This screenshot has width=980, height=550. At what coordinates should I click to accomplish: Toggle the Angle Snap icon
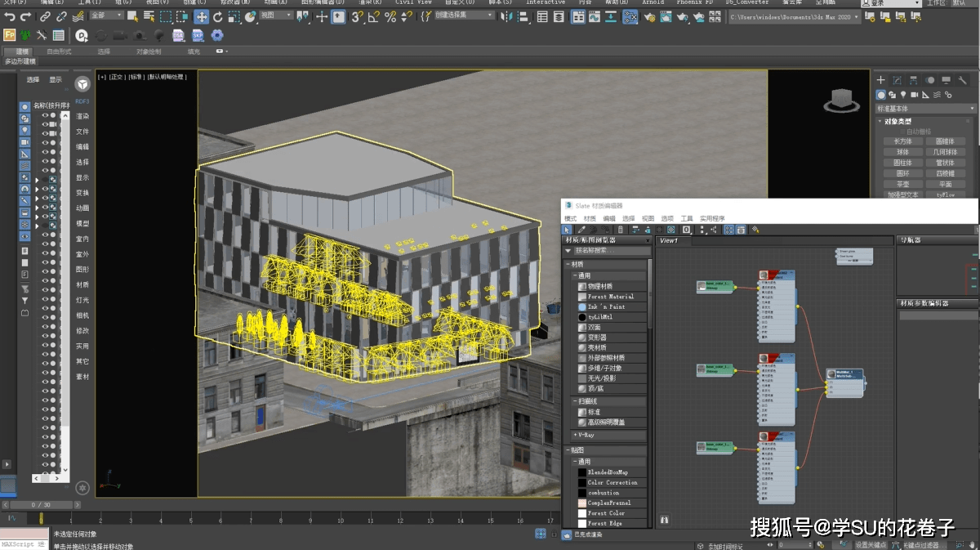point(374,16)
